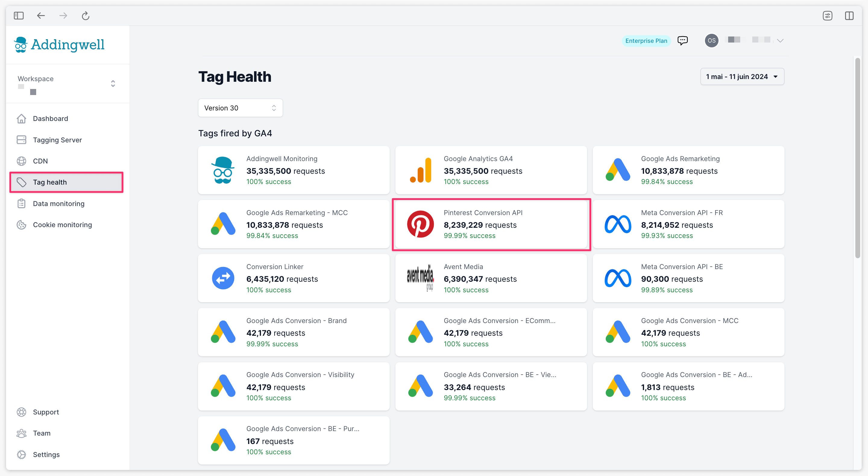Open Data monitoring page
Image resolution: width=868 pixels, height=476 pixels.
click(x=59, y=203)
